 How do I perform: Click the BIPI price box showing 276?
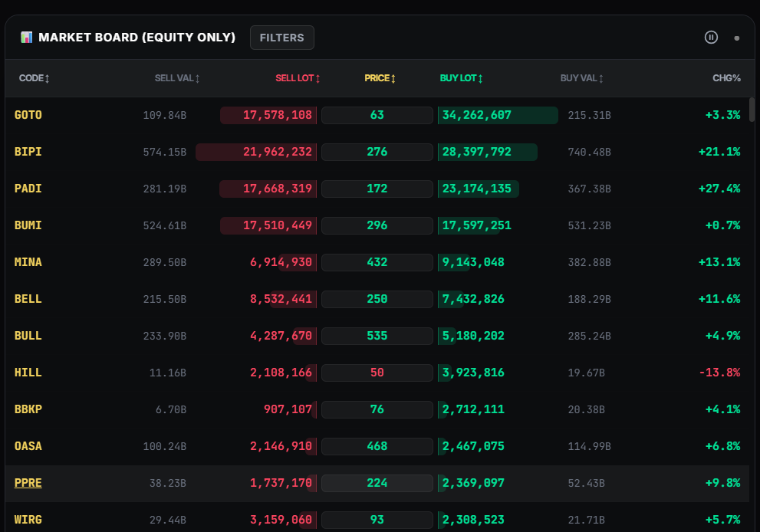(x=377, y=152)
